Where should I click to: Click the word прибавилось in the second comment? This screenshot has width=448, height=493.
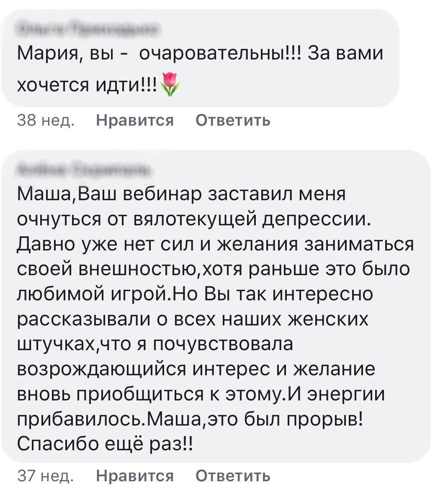[x=80, y=419]
